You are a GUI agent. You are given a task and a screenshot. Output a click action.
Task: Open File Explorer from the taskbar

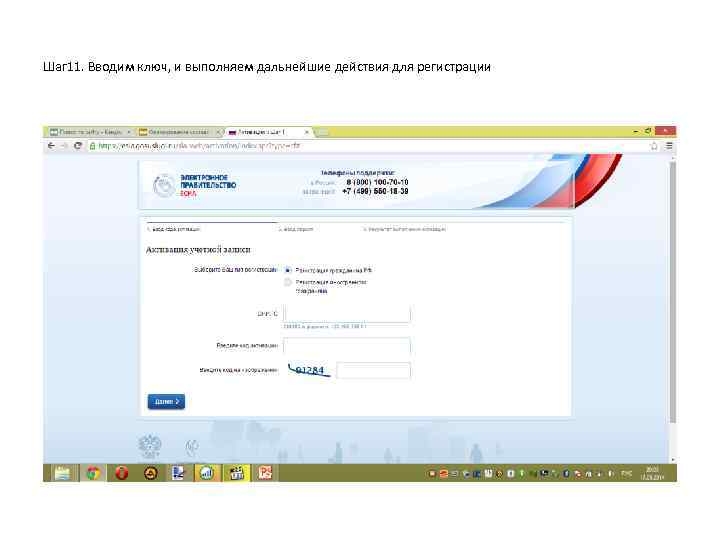[x=62, y=473]
